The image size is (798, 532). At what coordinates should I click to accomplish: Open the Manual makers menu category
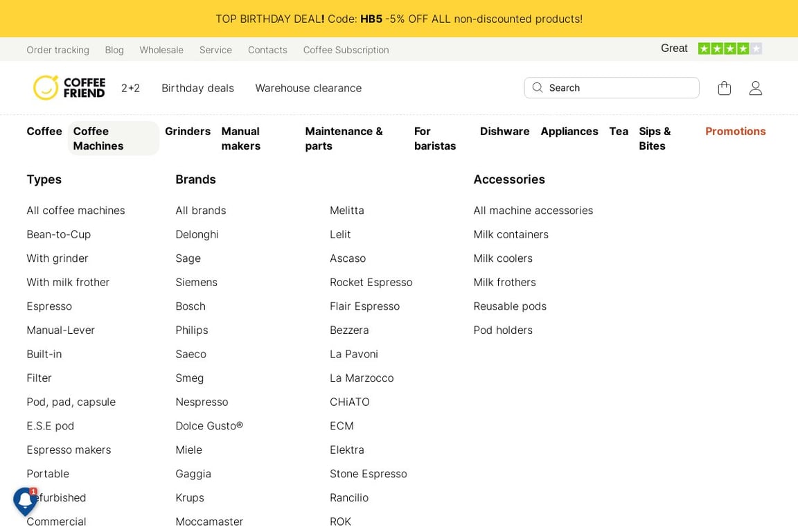coord(241,139)
